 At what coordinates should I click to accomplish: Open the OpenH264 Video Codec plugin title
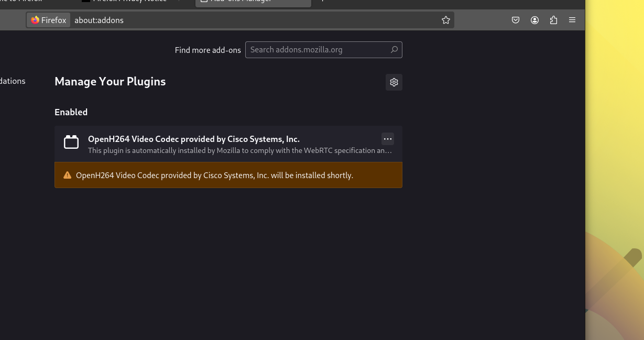coord(194,139)
